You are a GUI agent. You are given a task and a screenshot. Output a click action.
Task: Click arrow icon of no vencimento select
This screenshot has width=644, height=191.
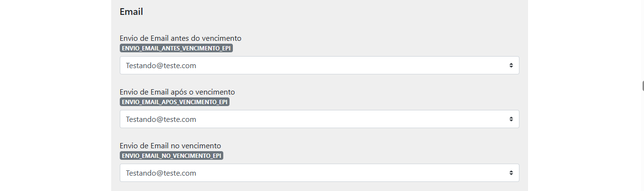511,173
